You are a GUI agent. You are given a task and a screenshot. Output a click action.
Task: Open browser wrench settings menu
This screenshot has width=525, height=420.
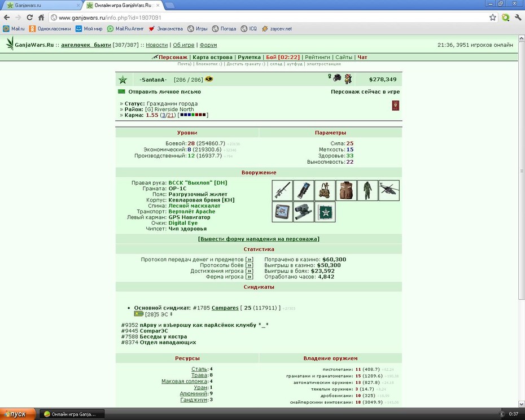pyautogui.click(x=518, y=17)
